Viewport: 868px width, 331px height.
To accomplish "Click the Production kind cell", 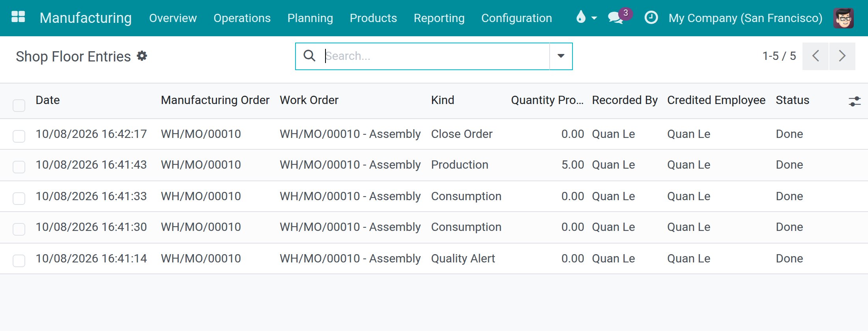I will (x=460, y=165).
